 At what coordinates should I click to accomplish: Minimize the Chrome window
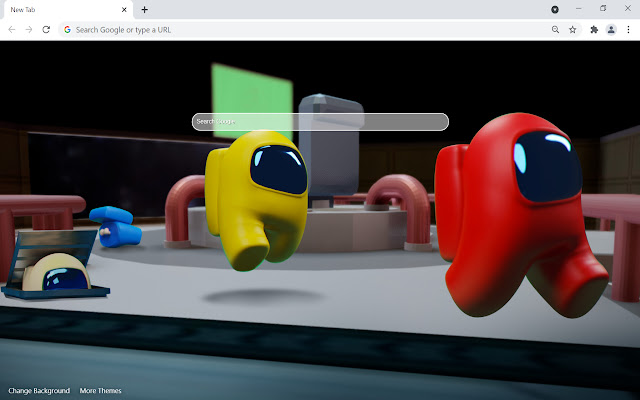pos(579,9)
